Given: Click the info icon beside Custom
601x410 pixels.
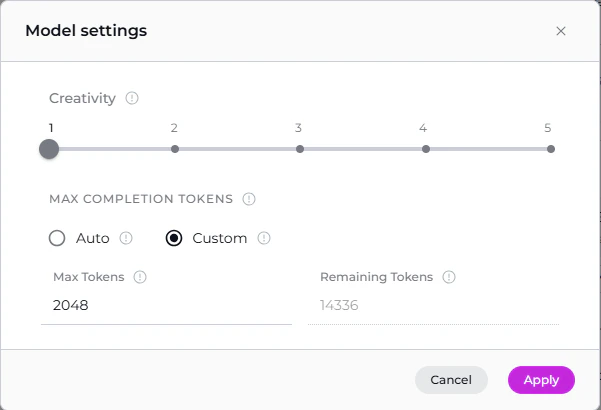Looking at the screenshot, I should (264, 238).
